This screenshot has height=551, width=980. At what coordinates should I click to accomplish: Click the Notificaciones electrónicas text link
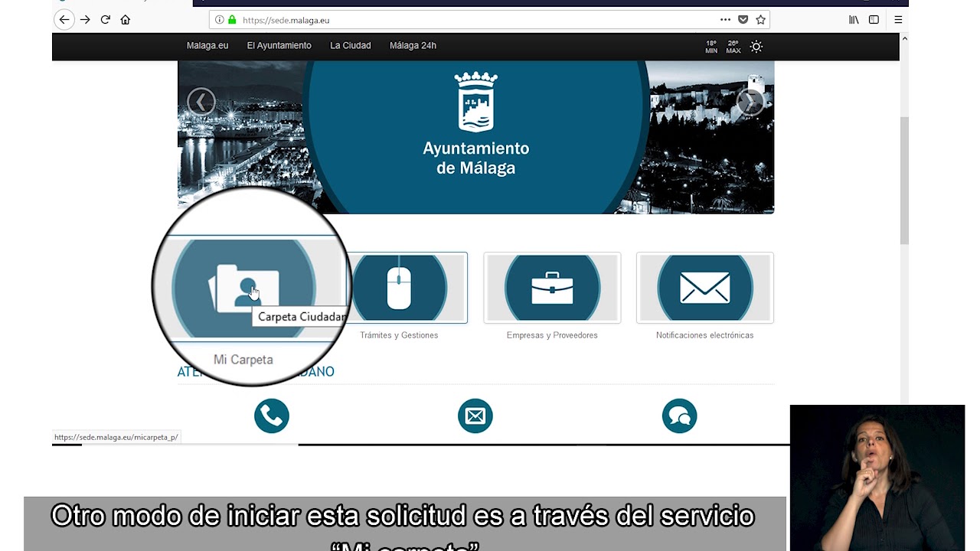[704, 335]
